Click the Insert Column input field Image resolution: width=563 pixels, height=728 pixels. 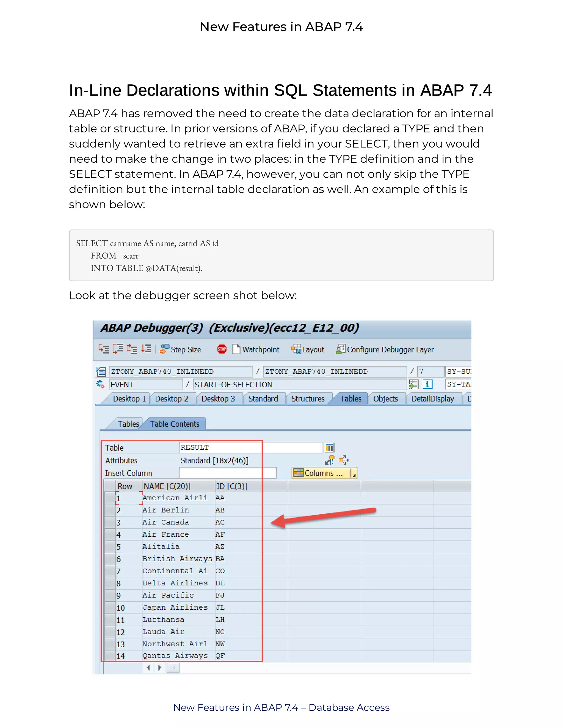(x=227, y=473)
